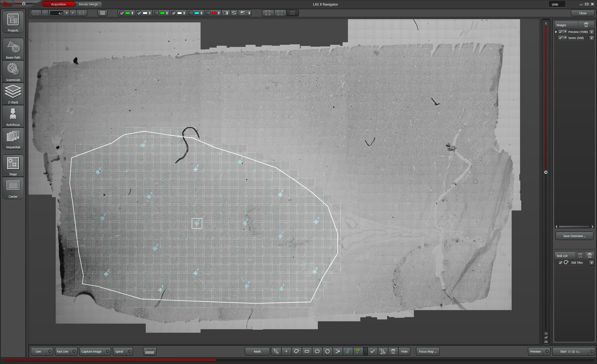This screenshot has width=597, height=364.
Task: Click the green AF autofocus point tool
Action: pyautogui.click(x=358, y=351)
